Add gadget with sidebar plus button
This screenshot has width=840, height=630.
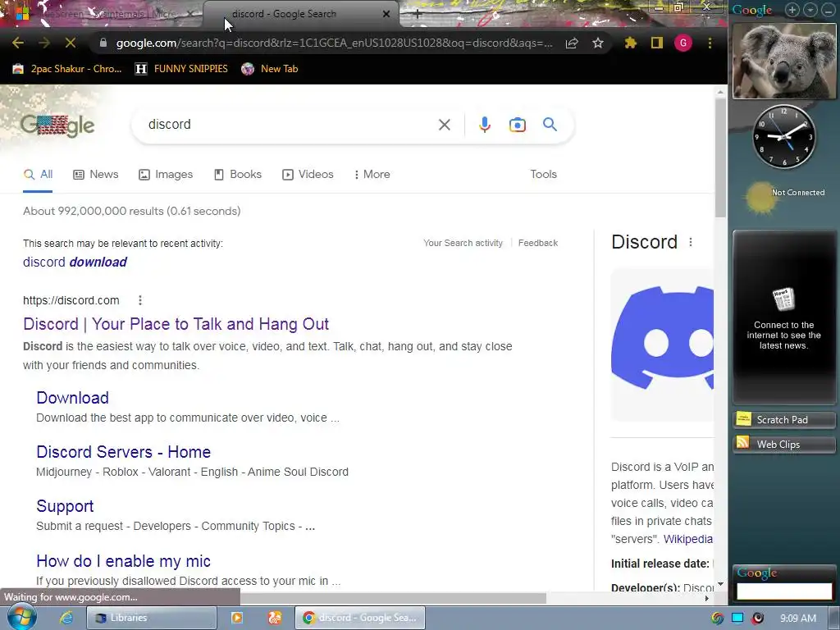(792, 10)
